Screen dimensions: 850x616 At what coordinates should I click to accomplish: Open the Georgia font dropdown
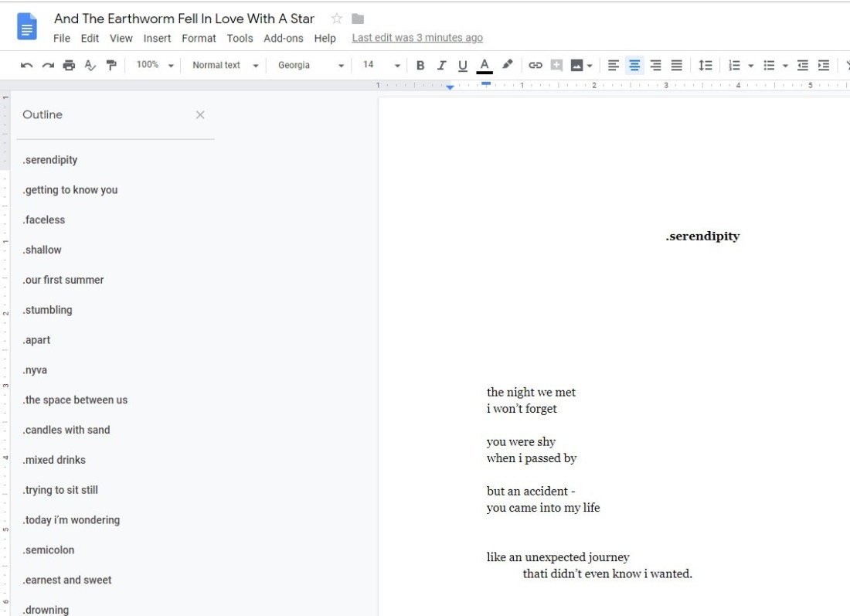click(311, 66)
